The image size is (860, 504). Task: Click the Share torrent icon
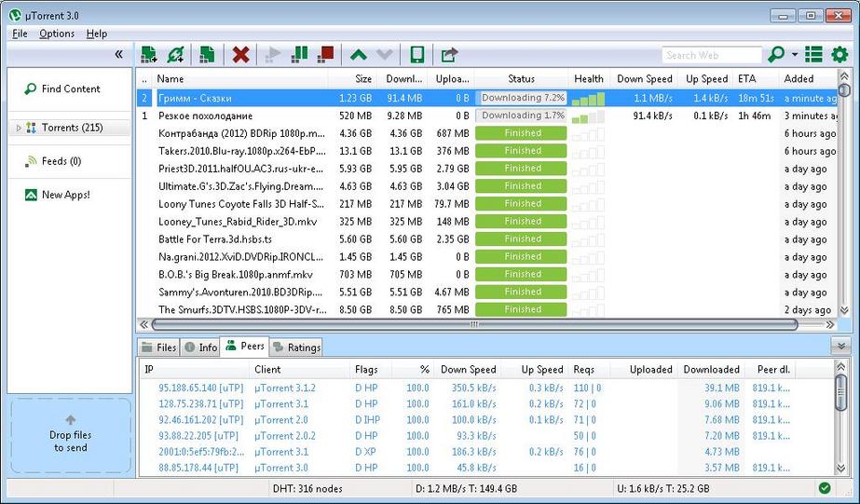[449, 54]
